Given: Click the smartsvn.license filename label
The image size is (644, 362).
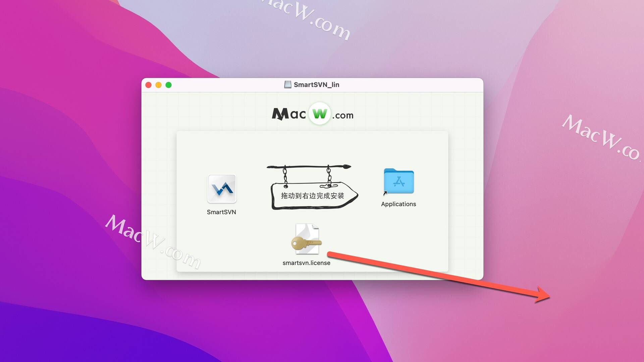Looking at the screenshot, I should (307, 262).
